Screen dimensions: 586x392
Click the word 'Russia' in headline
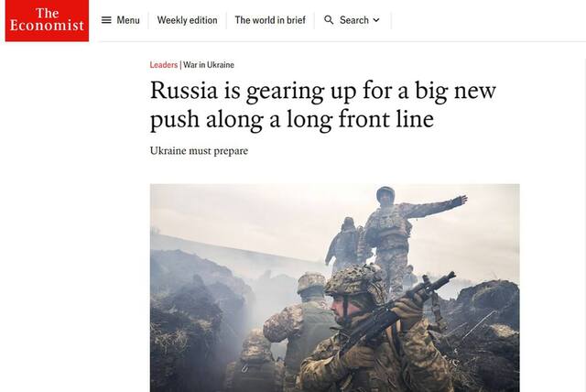[184, 91]
